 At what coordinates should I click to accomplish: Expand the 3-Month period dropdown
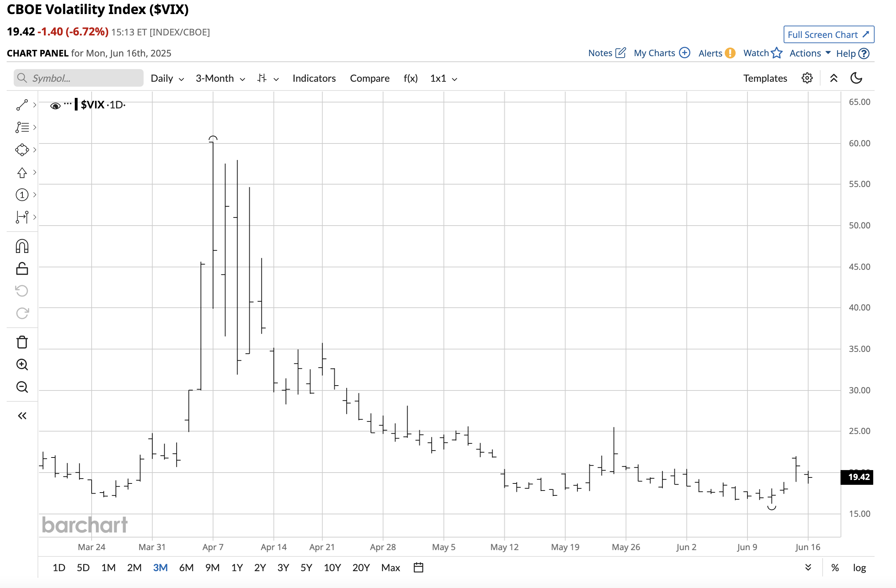click(220, 78)
